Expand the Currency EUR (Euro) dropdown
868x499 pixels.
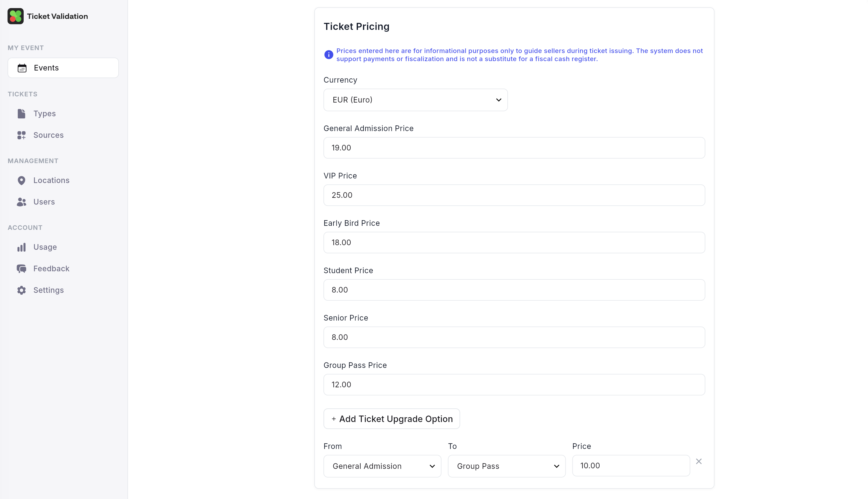[415, 100]
